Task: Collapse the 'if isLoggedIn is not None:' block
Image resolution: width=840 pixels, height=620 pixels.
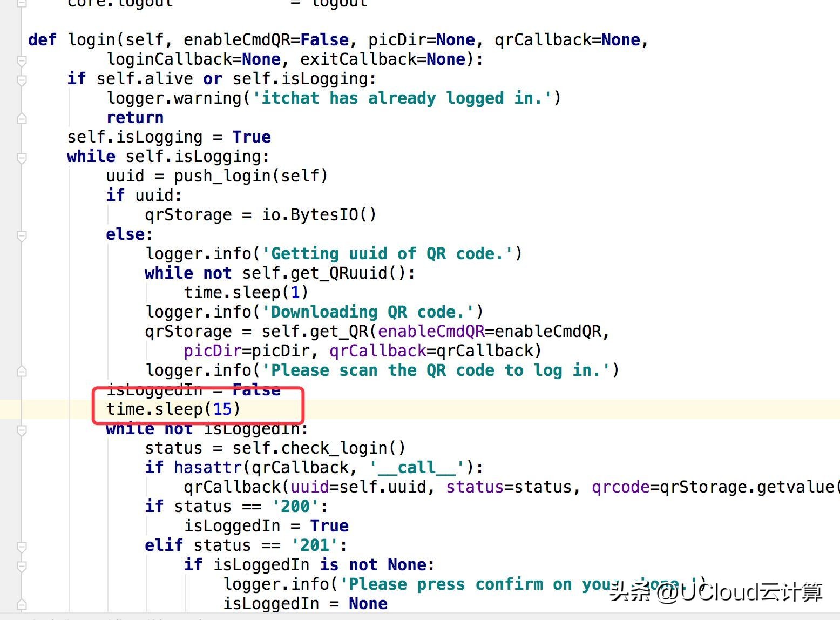Action: (22, 567)
